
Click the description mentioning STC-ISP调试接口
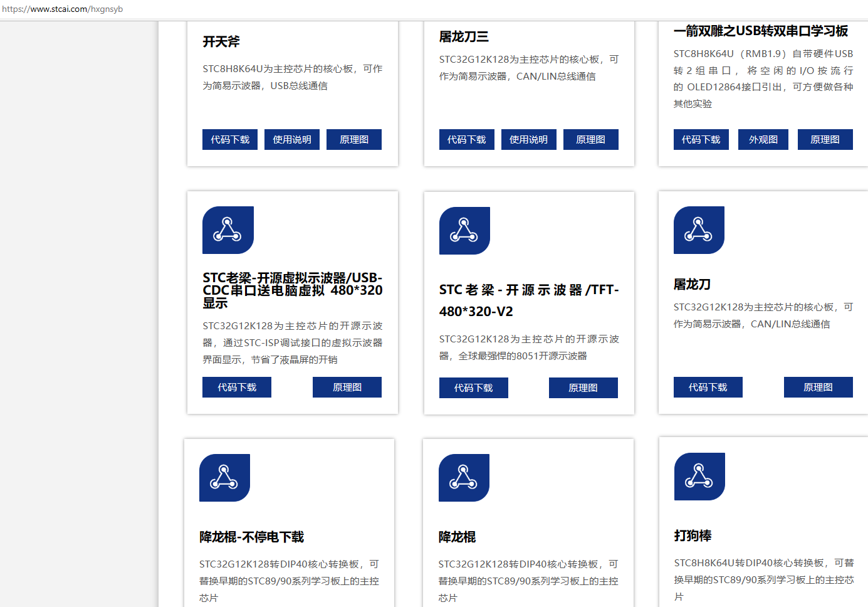[x=292, y=343]
